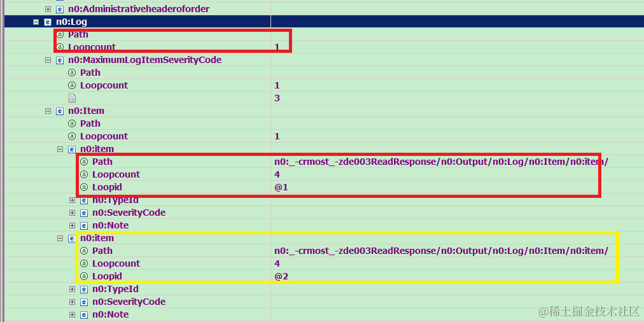
Task: Select the n0:Administrativeheaderoforder label
Action: pyautogui.click(x=139, y=9)
